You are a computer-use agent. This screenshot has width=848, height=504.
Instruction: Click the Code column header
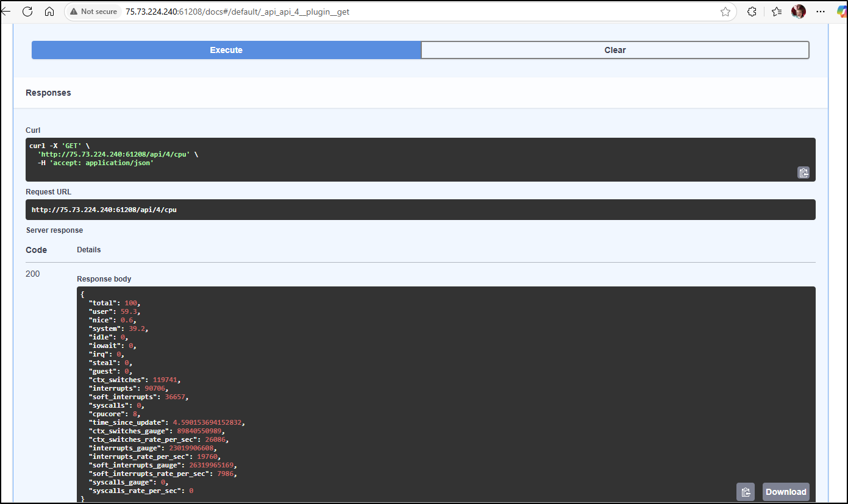(36, 250)
